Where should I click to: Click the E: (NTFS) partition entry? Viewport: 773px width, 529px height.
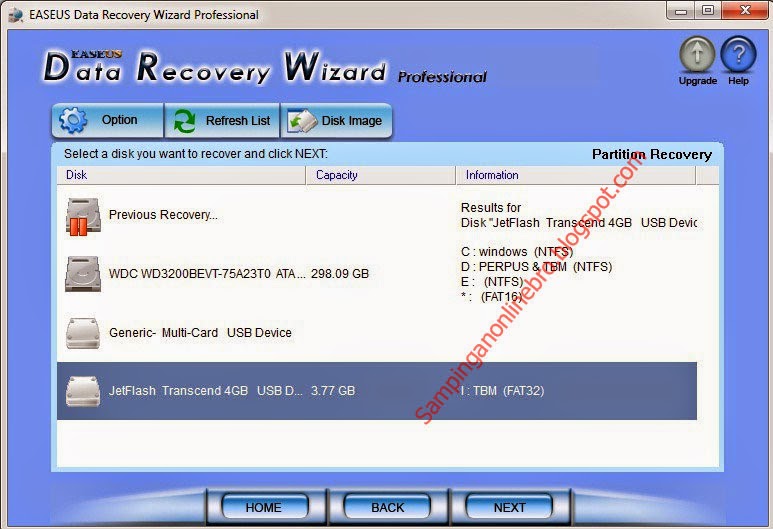click(x=492, y=282)
